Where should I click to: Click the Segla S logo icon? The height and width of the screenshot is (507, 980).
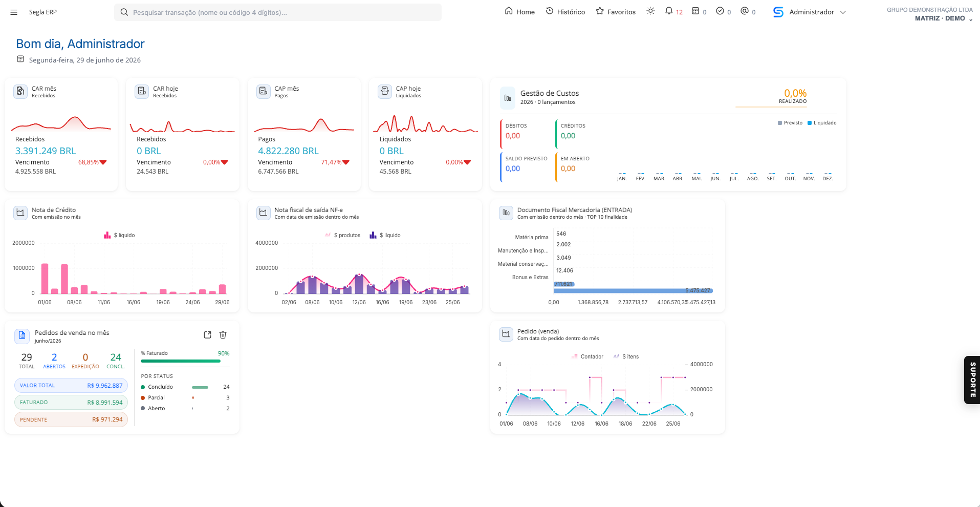[x=778, y=12]
